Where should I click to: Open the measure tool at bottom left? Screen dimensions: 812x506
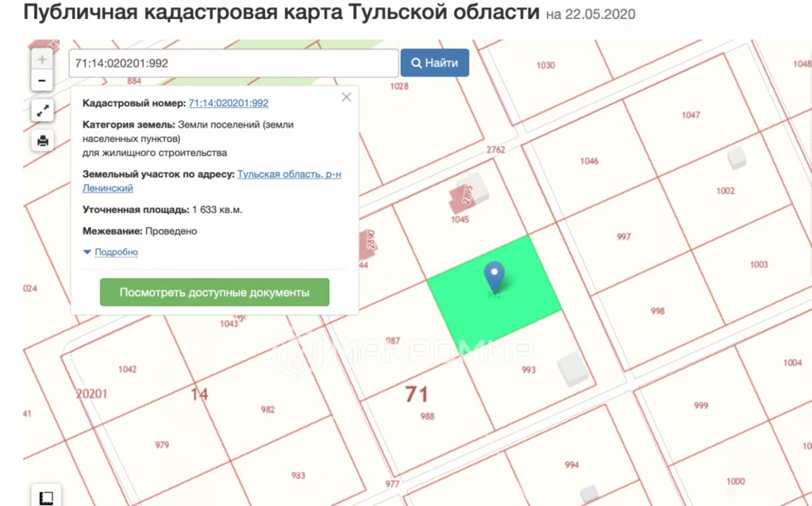[x=45, y=497]
